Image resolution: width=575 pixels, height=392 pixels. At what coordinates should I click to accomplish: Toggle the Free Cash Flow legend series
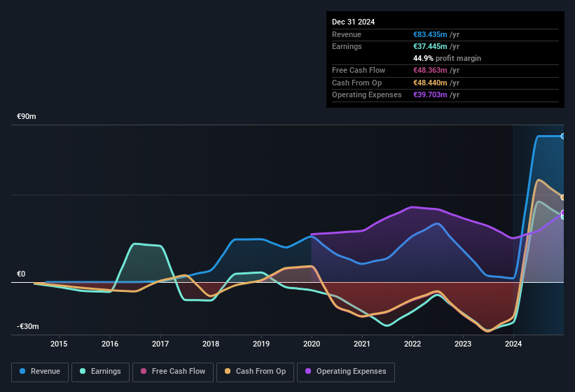point(172,372)
